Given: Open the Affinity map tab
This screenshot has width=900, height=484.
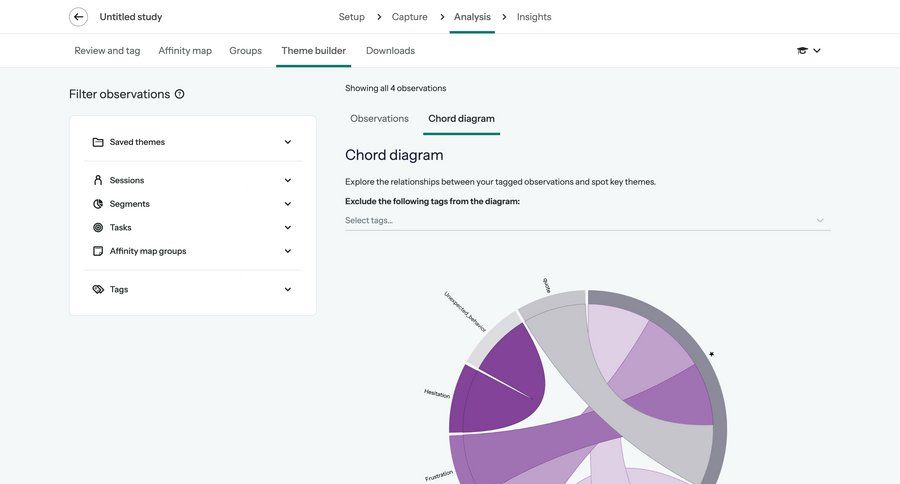Looking at the screenshot, I should click(185, 51).
